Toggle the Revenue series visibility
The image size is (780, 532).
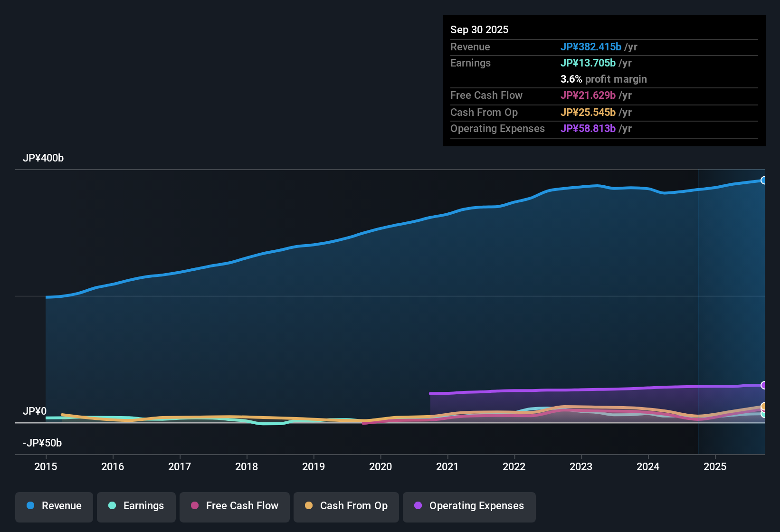pyautogui.click(x=54, y=506)
